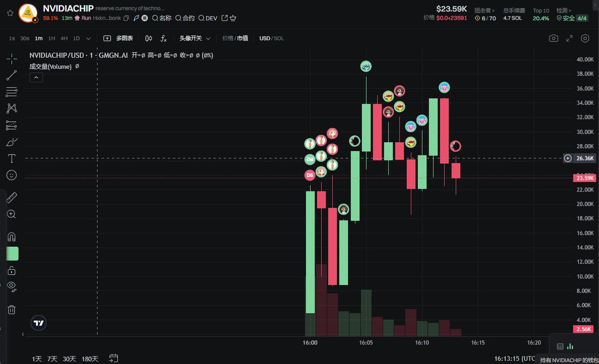This screenshot has width=599, height=364.
Task: Click the feather icon beside the Solana badge
Action: 136,18
